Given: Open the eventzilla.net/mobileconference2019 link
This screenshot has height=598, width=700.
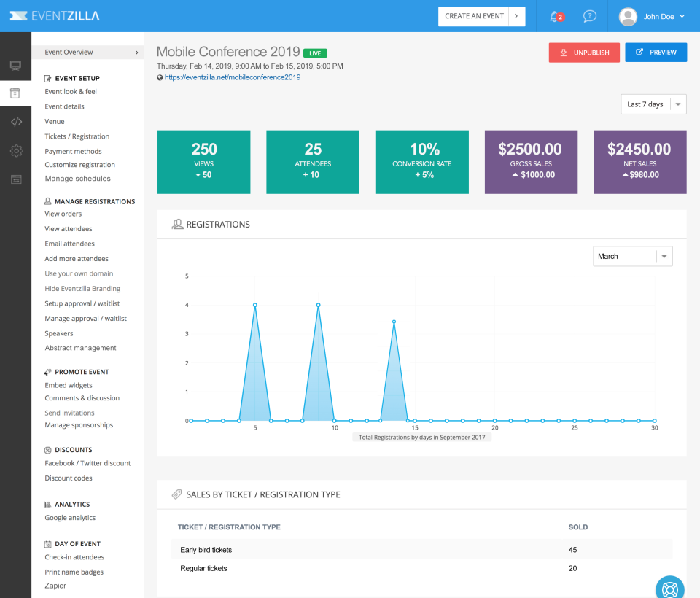Looking at the screenshot, I should pyautogui.click(x=233, y=77).
